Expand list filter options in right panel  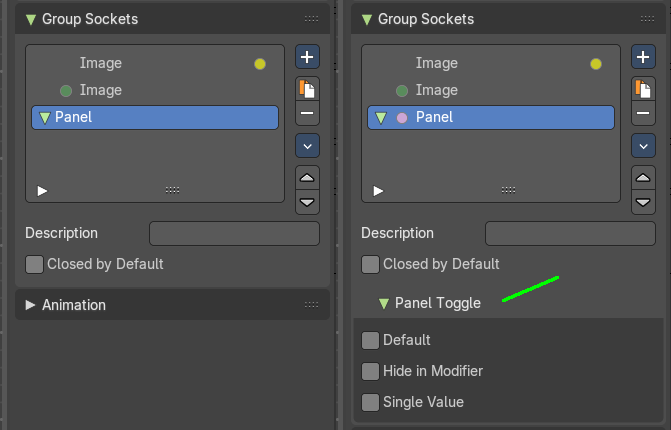coord(378,191)
